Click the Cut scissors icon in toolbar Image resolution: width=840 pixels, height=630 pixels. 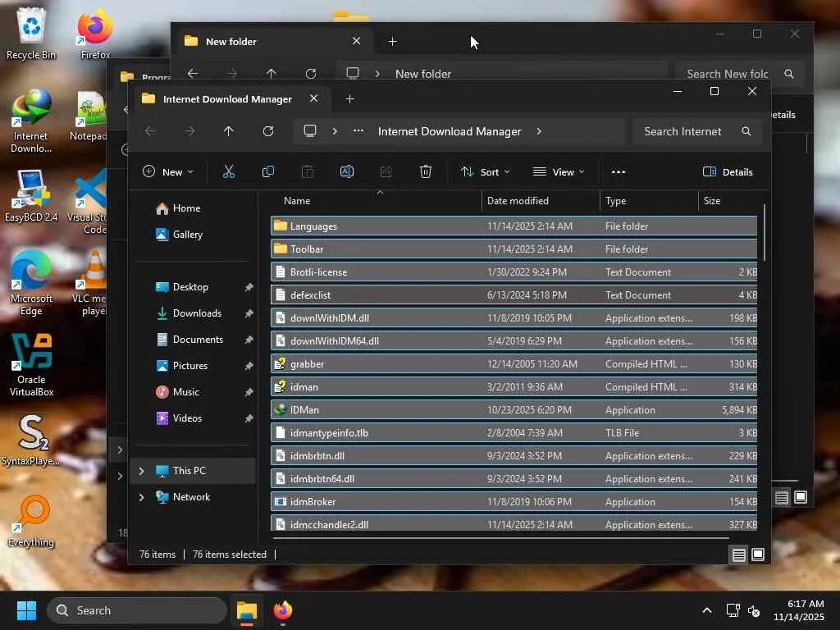pos(229,171)
